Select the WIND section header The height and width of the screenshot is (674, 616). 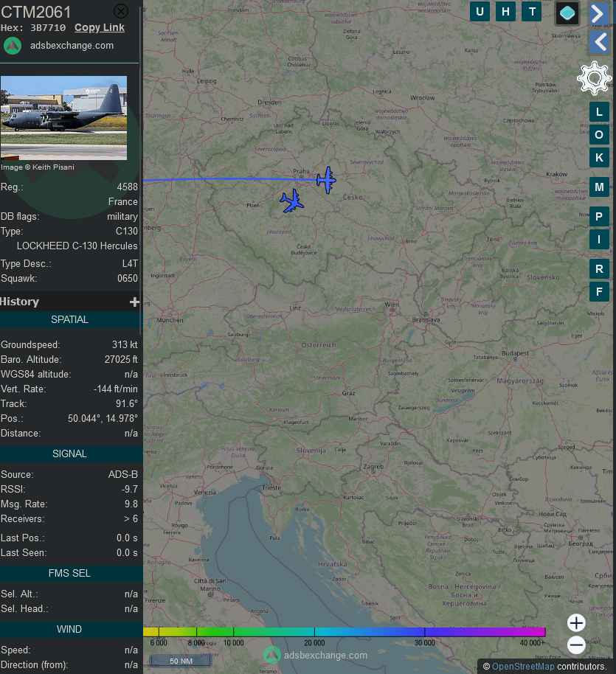click(71, 629)
